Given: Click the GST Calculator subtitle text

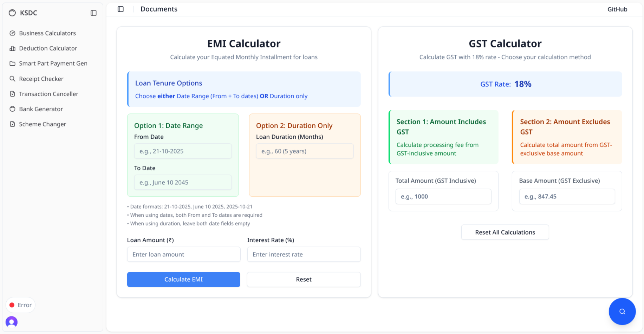Looking at the screenshot, I should pos(505,57).
